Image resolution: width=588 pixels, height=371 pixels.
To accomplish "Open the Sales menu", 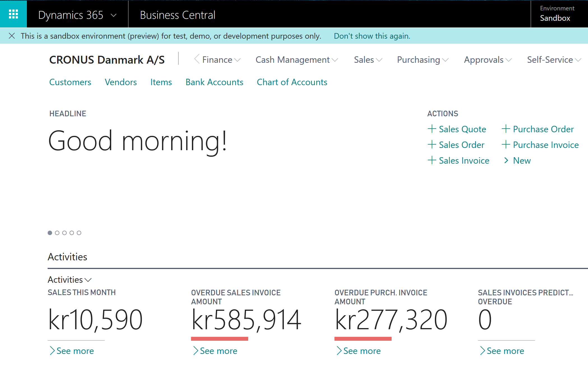I will (368, 60).
